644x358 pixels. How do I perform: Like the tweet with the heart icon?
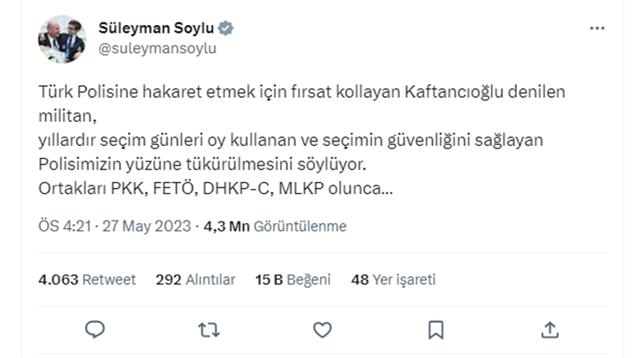click(322, 329)
